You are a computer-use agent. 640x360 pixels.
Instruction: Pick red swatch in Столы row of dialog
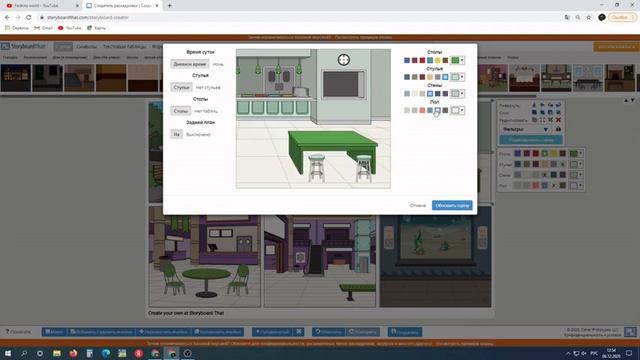[x=422, y=60]
